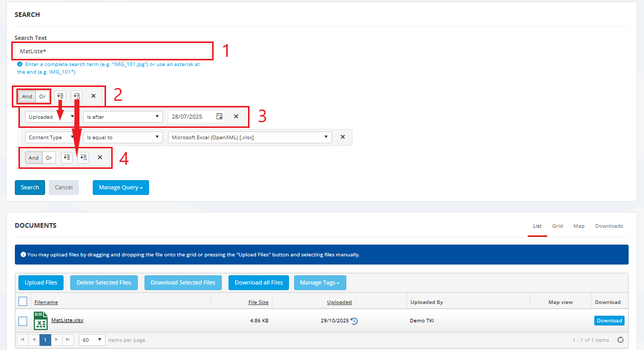Open the Manage Query dropdown

click(x=120, y=187)
